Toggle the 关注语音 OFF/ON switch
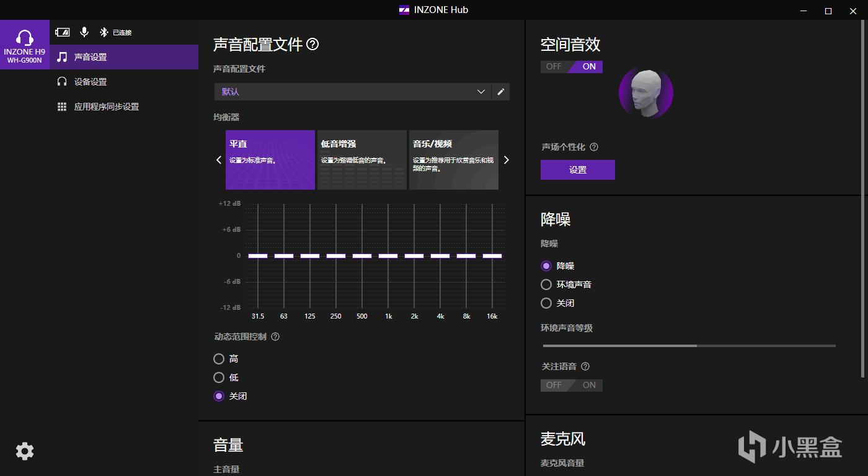 (x=572, y=385)
